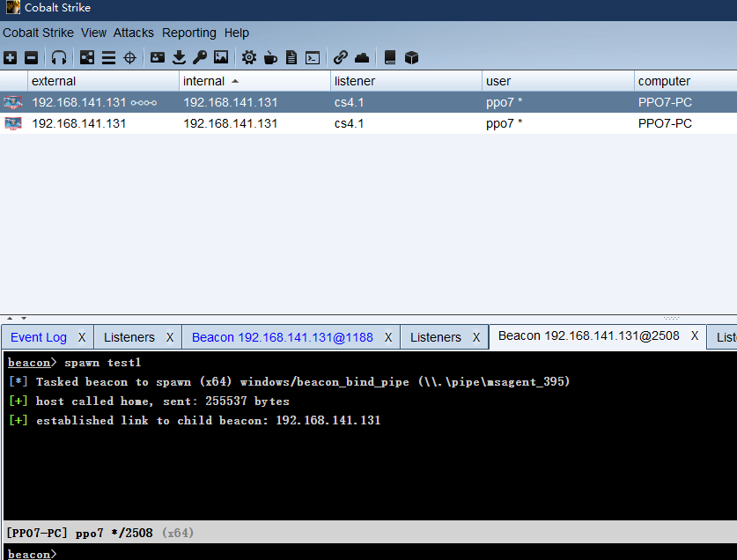Switch to the first Listeners tab
Image resolution: width=737 pixels, height=560 pixels.
tap(129, 337)
